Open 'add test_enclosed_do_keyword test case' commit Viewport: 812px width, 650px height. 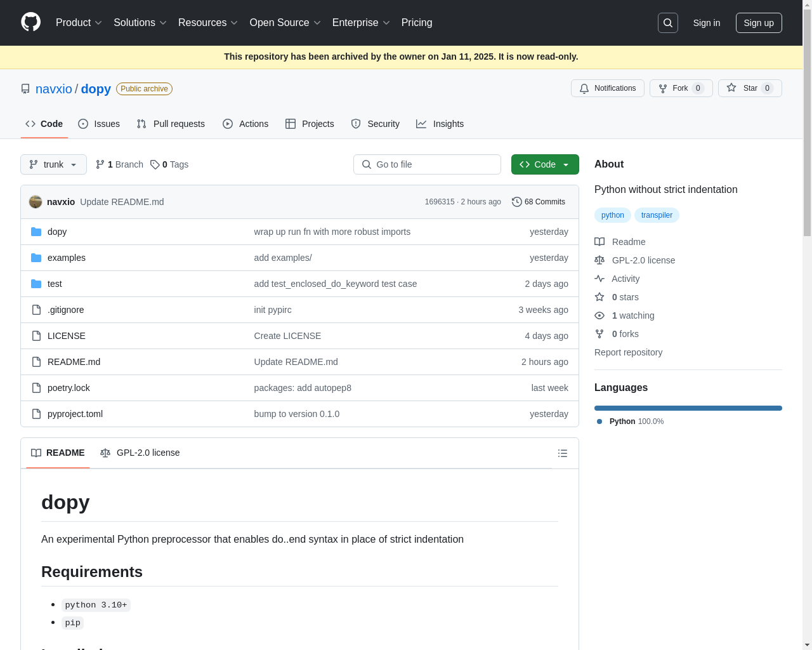click(336, 284)
